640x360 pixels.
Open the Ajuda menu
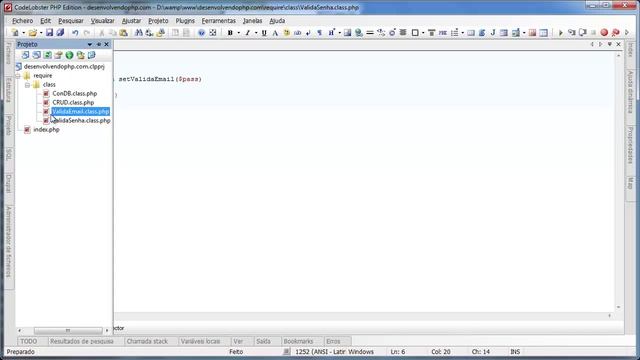(x=277, y=20)
